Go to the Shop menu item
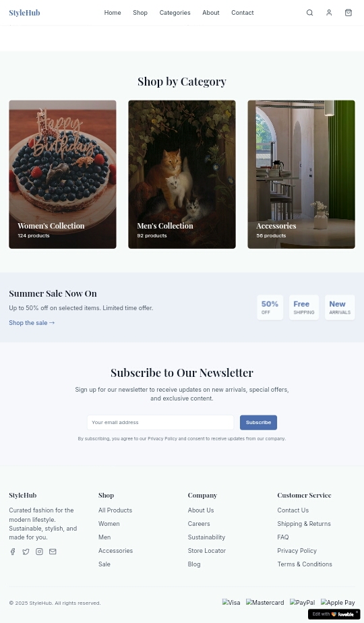This screenshot has width=364, height=623. coord(140,13)
